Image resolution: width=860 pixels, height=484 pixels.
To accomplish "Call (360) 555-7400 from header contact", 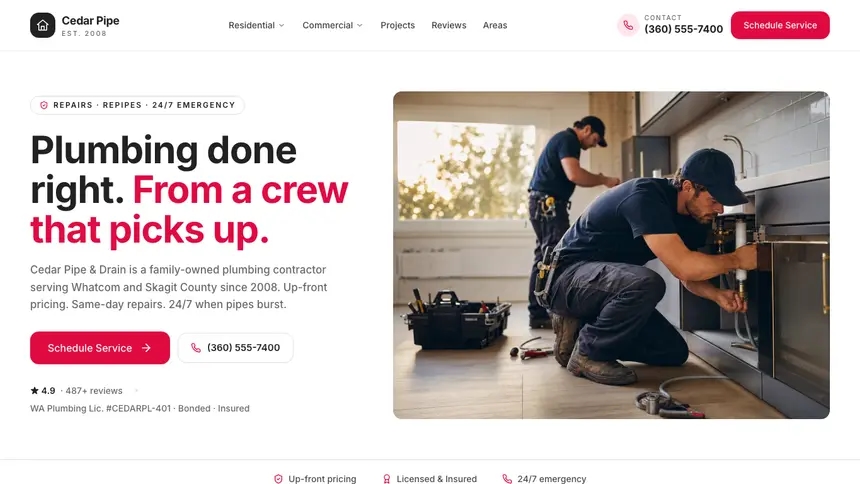I will [683, 29].
